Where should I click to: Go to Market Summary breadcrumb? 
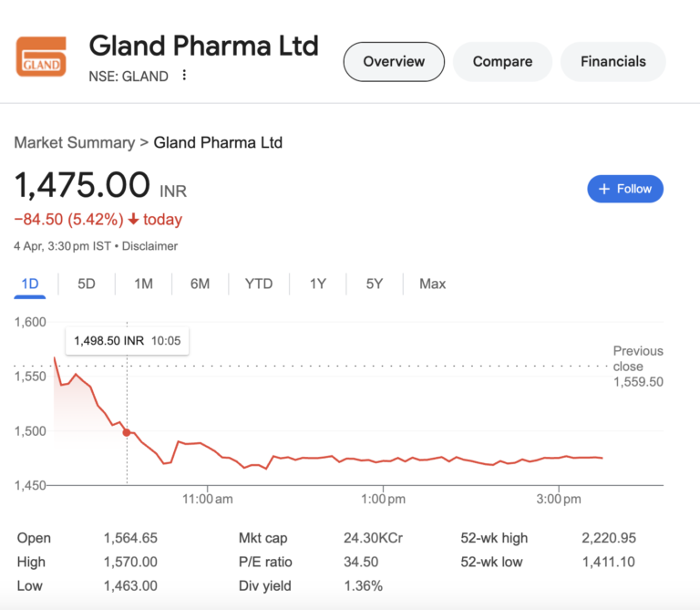point(74,142)
